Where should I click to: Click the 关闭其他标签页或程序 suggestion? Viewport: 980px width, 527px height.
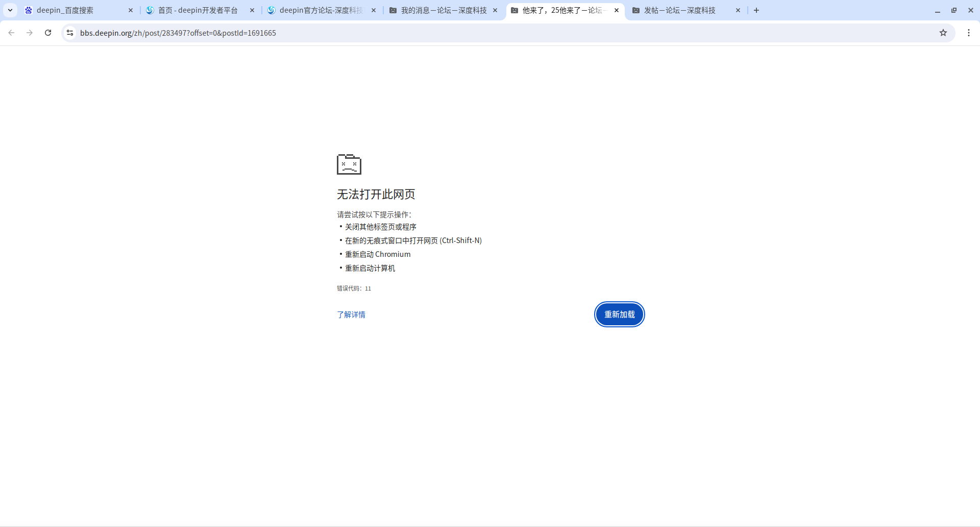click(x=381, y=227)
